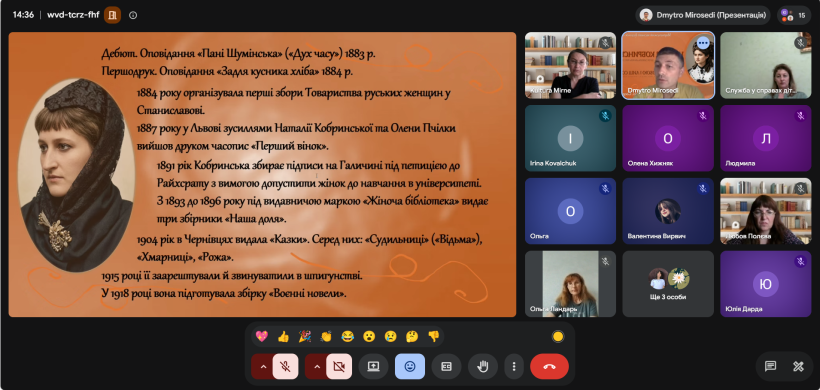Click muted mic icon on Олена Хижняк tile
Screen dimensions: 820x390
coord(703,116)
